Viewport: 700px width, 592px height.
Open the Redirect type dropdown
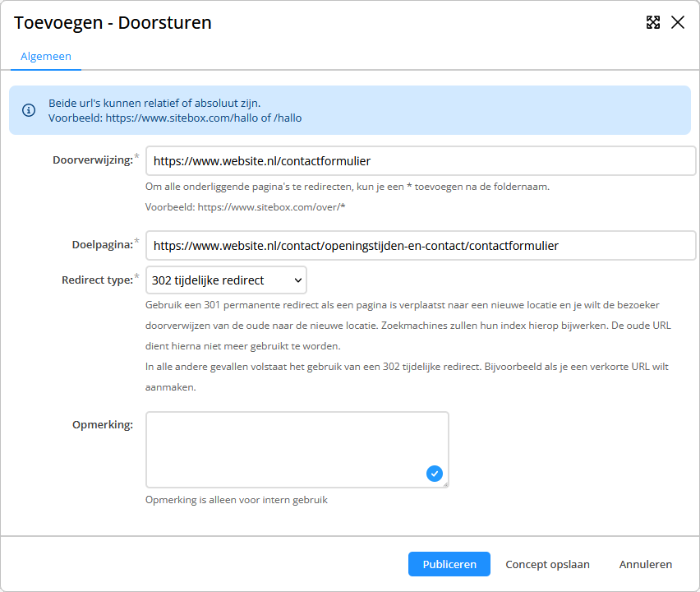pyautogui.click(x=226, y=280)
